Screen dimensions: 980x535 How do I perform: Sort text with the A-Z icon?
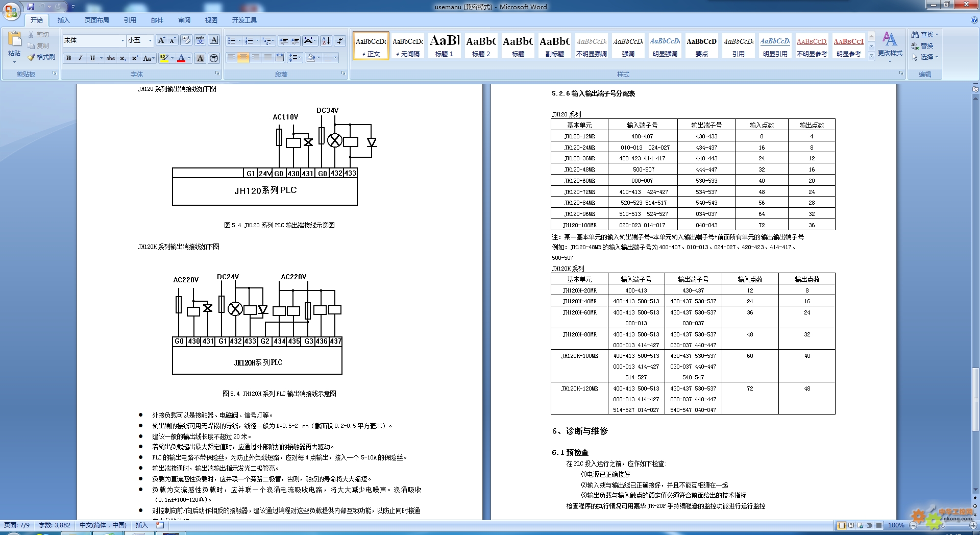point(326,40)
